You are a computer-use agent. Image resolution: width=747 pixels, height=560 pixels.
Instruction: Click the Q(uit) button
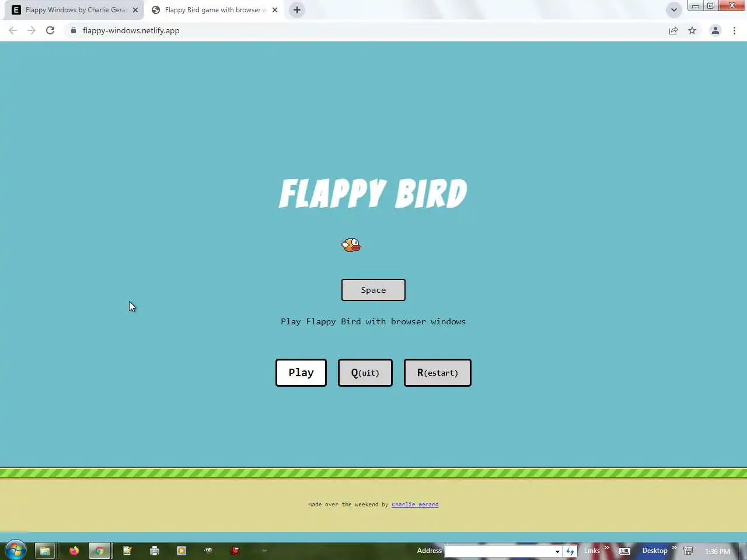(x=365, y=373)
